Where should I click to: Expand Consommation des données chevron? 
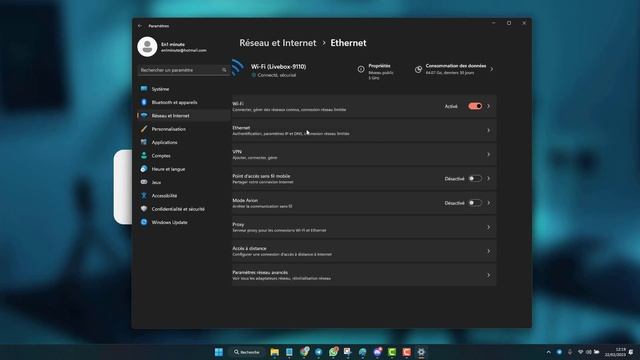tap(491, 69)
